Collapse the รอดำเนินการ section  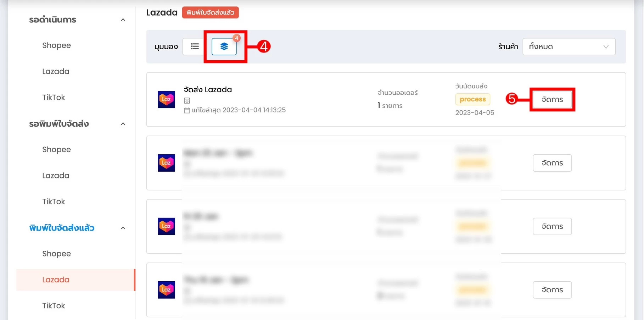123,20
